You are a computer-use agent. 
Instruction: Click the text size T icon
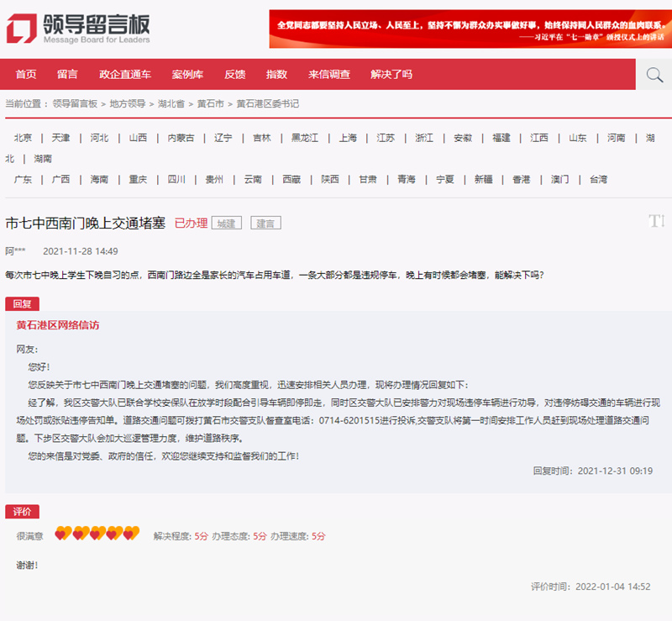[656, 221]
